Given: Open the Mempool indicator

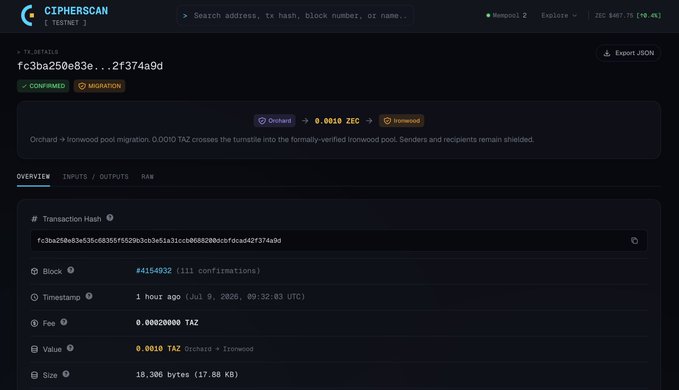Looking at the screenshot, I should point(506,16).
